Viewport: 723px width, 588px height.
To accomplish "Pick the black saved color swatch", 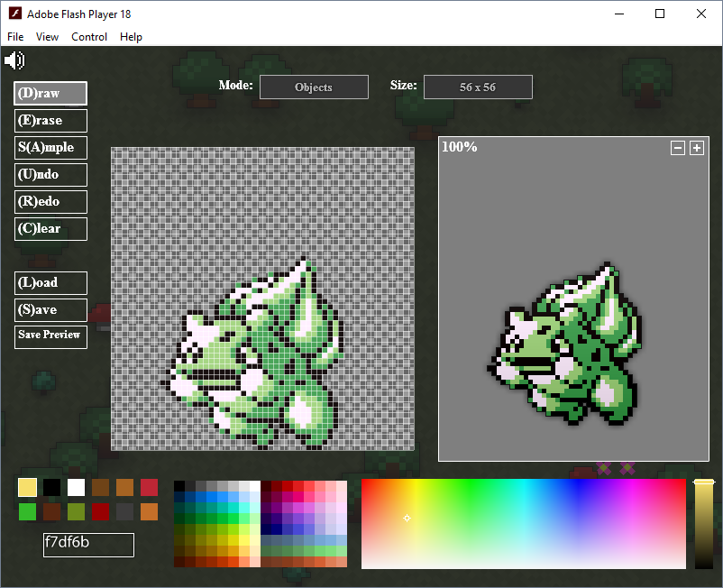I will click(51, 488).
